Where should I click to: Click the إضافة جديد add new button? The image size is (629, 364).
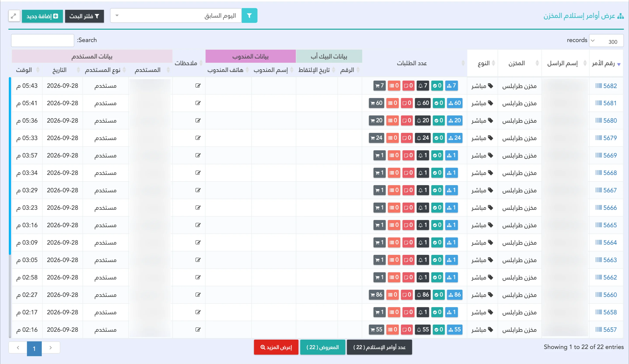tap(43, 17)
